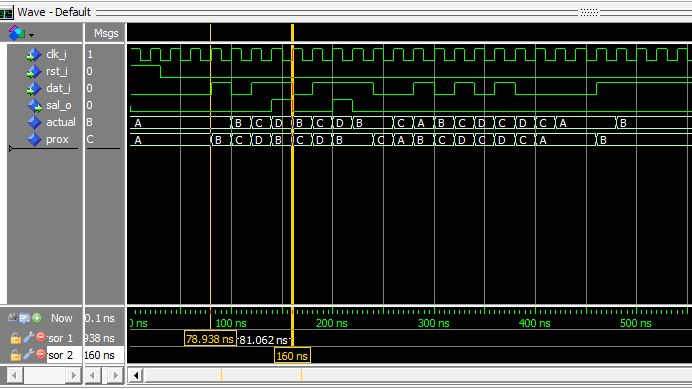Image resolution: width=692 pixels, height=389 pixels.
Task: Select the dat_i input signal icon
Action: [x=34, y=89]
